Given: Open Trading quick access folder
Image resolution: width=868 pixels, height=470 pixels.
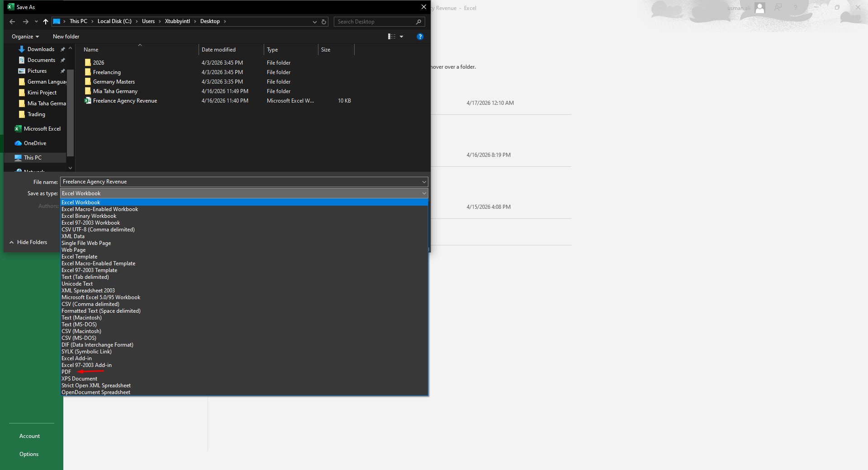Looking at the screenshot, I should [x=36, y=114].
